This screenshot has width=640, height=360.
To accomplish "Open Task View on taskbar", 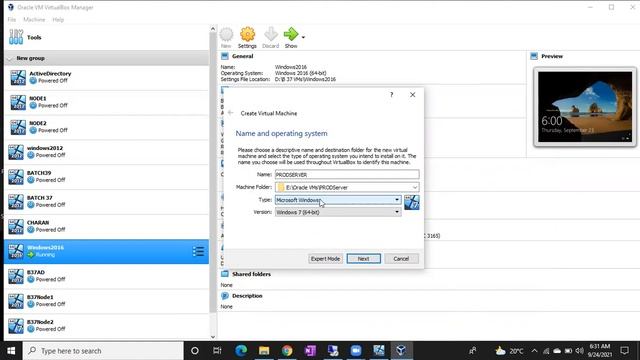I will coord(217,351).
